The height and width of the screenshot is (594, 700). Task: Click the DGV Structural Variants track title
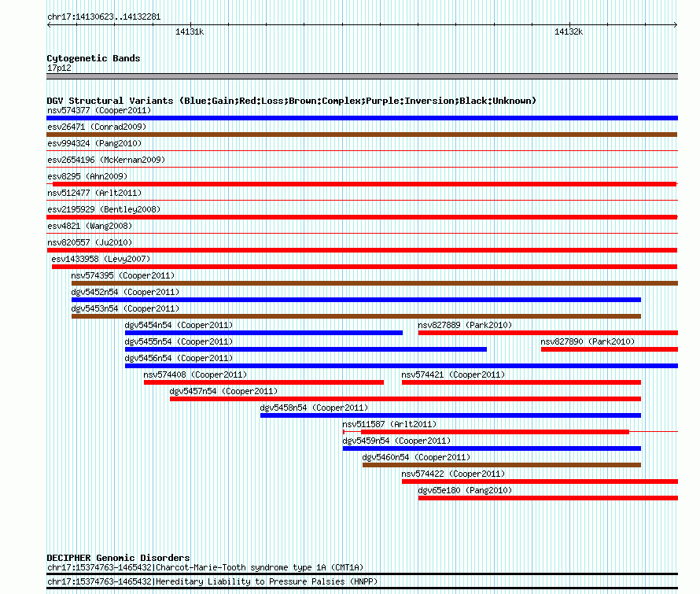point(291,101)
